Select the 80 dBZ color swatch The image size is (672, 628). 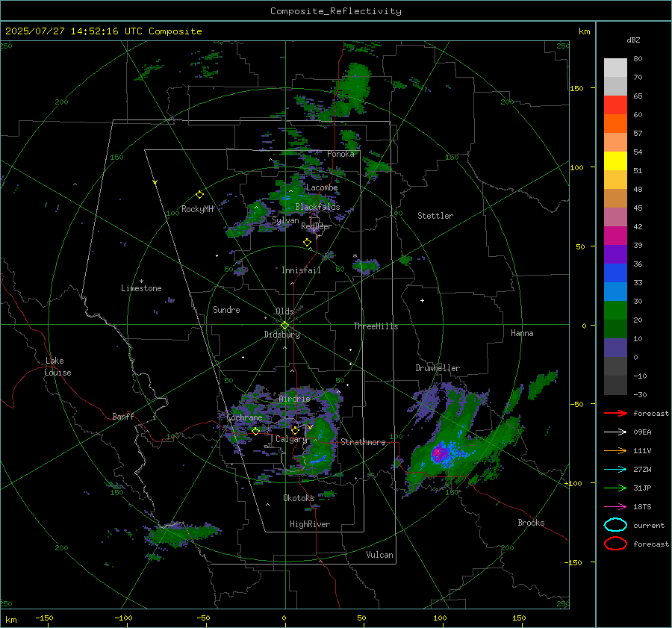(615, 67)
